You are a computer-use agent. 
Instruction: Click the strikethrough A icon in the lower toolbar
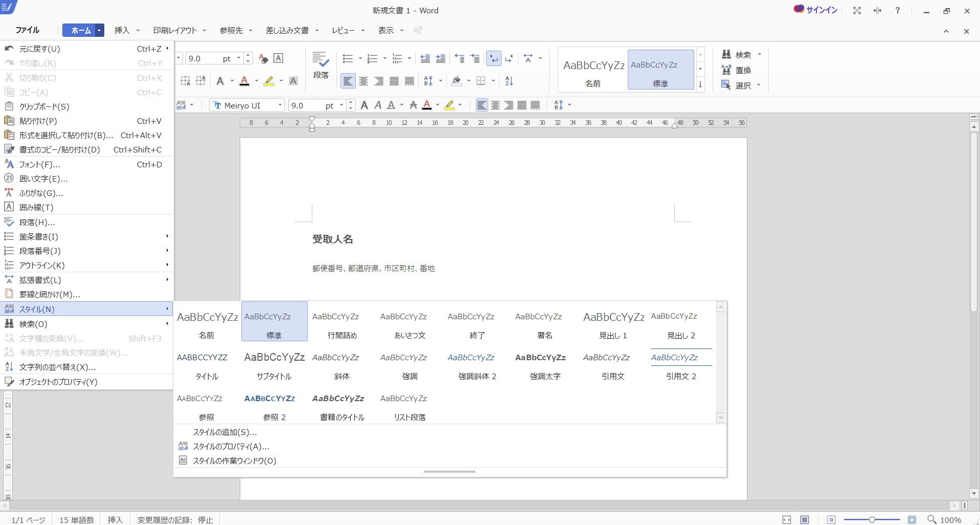click(413, 105)
